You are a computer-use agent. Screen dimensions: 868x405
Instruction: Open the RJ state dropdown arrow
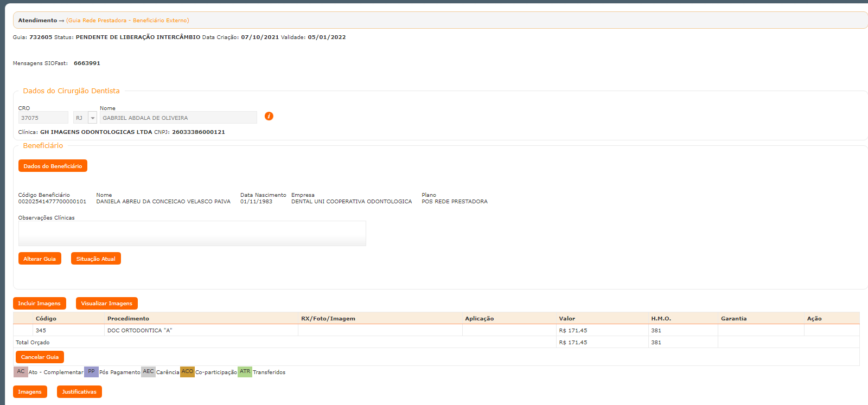tap(93, 118)
